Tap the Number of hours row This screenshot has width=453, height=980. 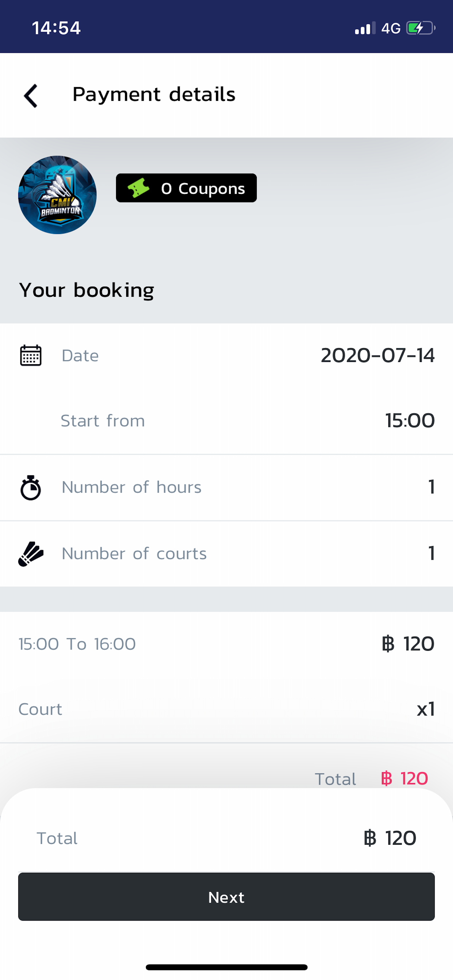pyautogui.click(x=226, y=487)
